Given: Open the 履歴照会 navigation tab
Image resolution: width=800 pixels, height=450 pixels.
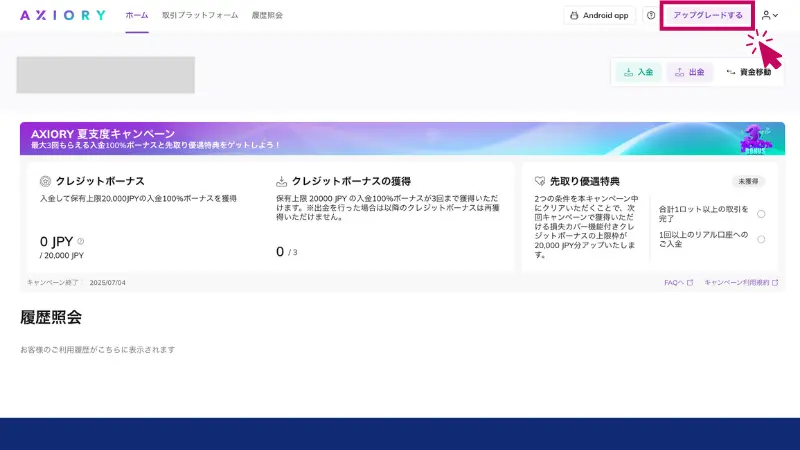Looking at the screenshot, I should point(267,15).
